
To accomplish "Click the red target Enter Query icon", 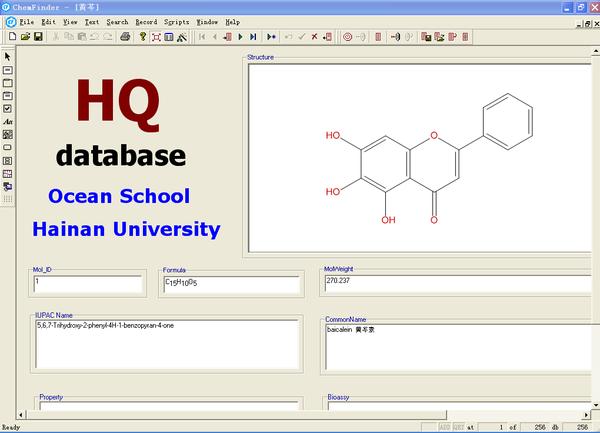I will coord(347,37).
